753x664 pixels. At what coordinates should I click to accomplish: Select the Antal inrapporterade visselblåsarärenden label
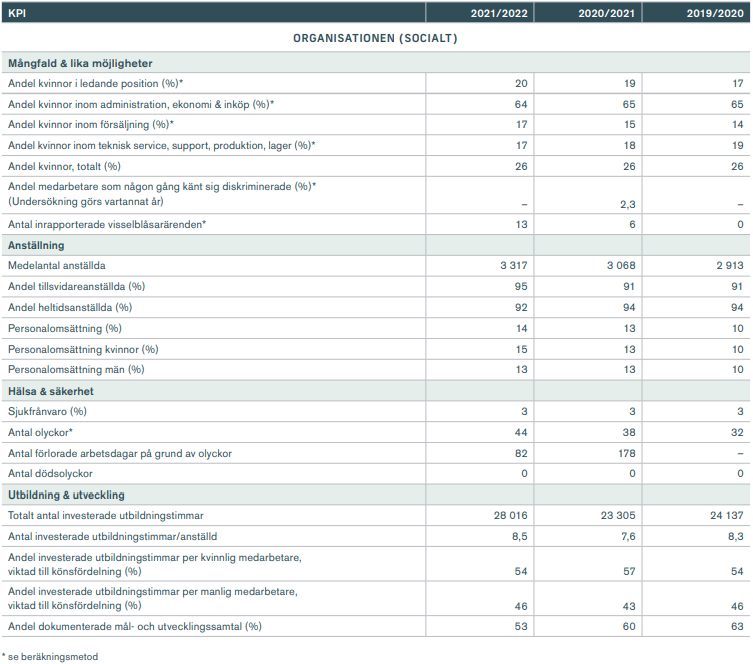click(107, 225)
